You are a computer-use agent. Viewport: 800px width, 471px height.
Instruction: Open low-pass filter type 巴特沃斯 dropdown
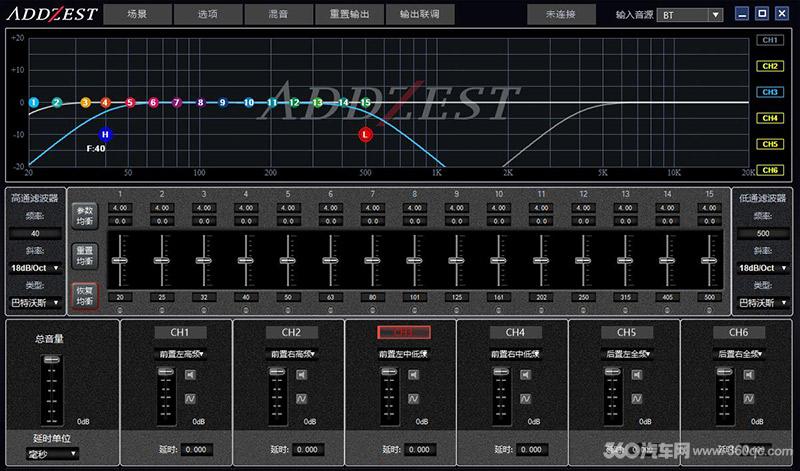tap(762, 303)
